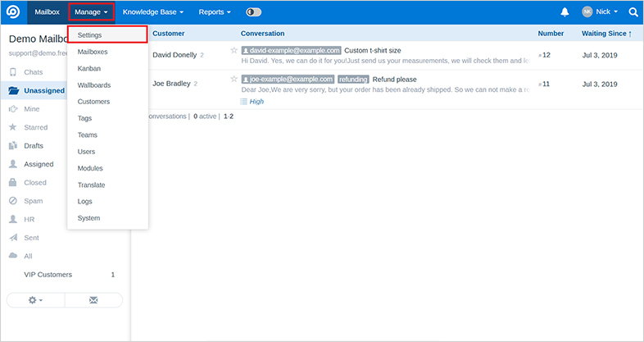The height and width of the screenshot is (342, 644).
Task: Expand the Knowledge Base dropdown
Action: [x=152, y=12]
